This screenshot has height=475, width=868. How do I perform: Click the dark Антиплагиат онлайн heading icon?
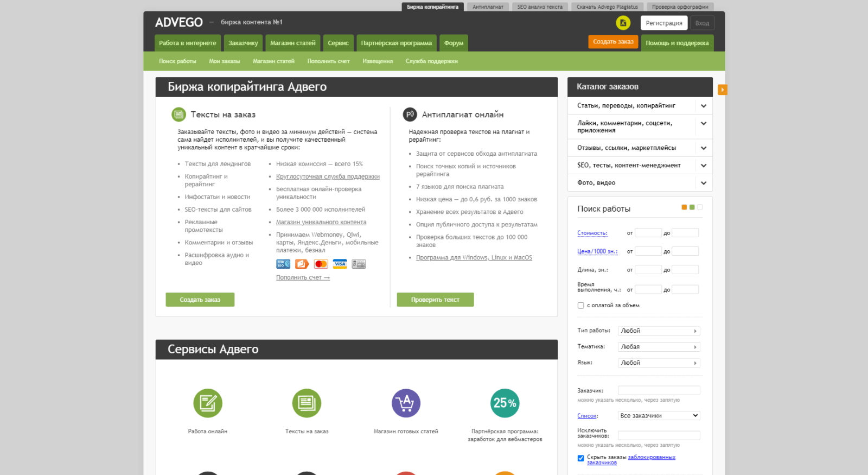click(410, 115)
